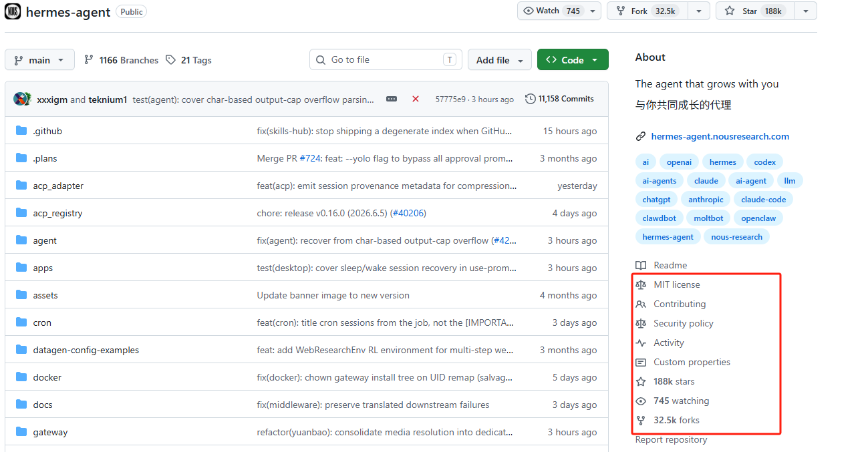Star the hermes-agent repository
Screen dimensions: 868x452
pos(755,11)
